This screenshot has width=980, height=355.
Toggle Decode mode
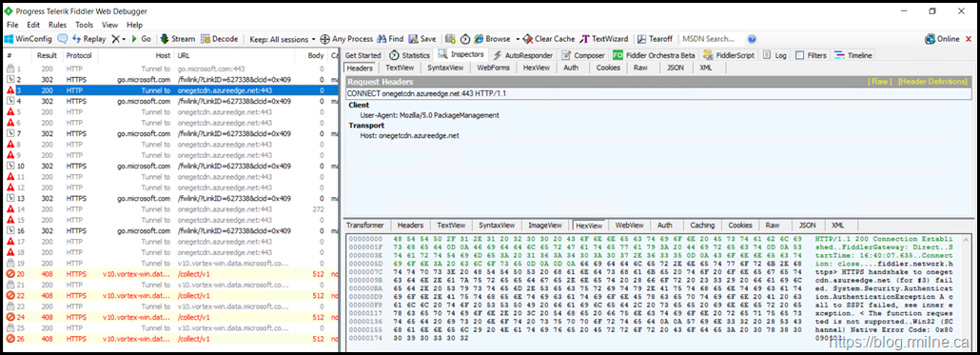pyautogui.click(x=220, y=39)
